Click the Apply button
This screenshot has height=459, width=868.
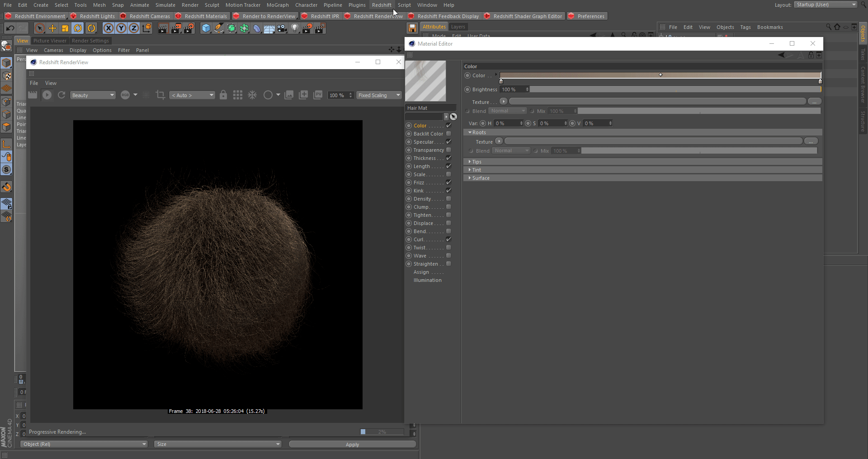[x=352, y=445]
